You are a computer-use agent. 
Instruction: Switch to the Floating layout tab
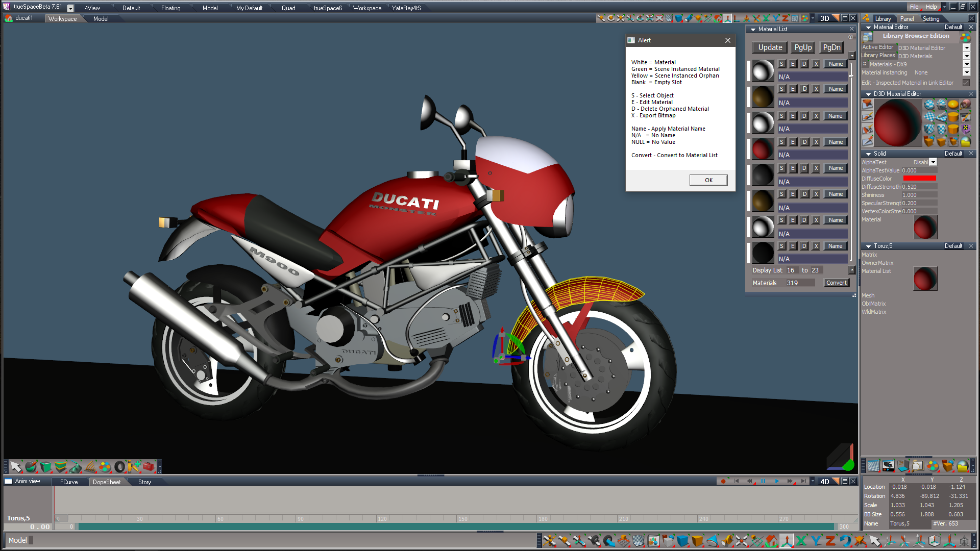[x=171, y=8]
